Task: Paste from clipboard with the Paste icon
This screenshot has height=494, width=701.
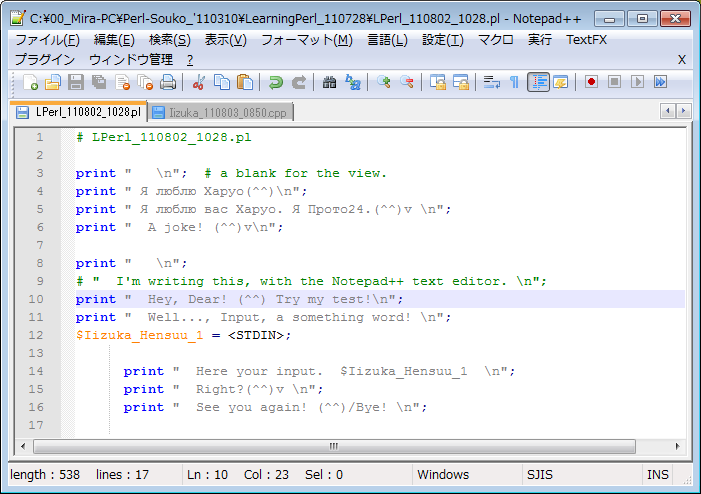Action: (245, 82)
